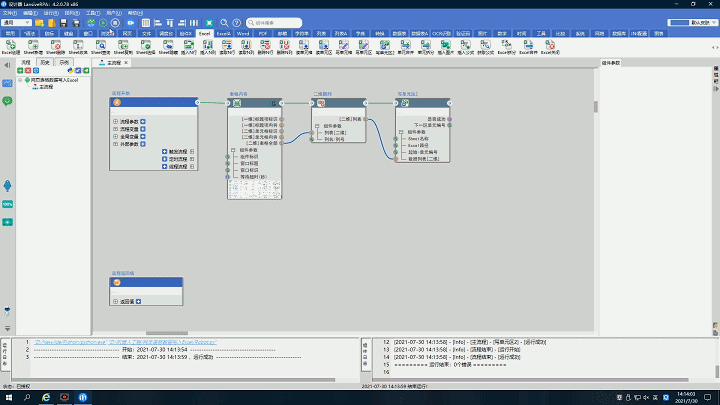
Task: Expand 流程变量 in the start node
Action: point(115,129)
